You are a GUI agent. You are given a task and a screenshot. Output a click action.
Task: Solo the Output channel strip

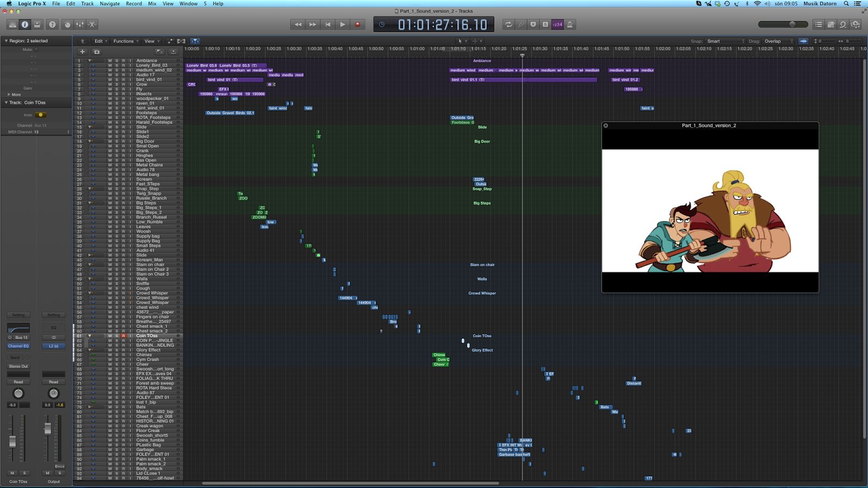point(60,473)
